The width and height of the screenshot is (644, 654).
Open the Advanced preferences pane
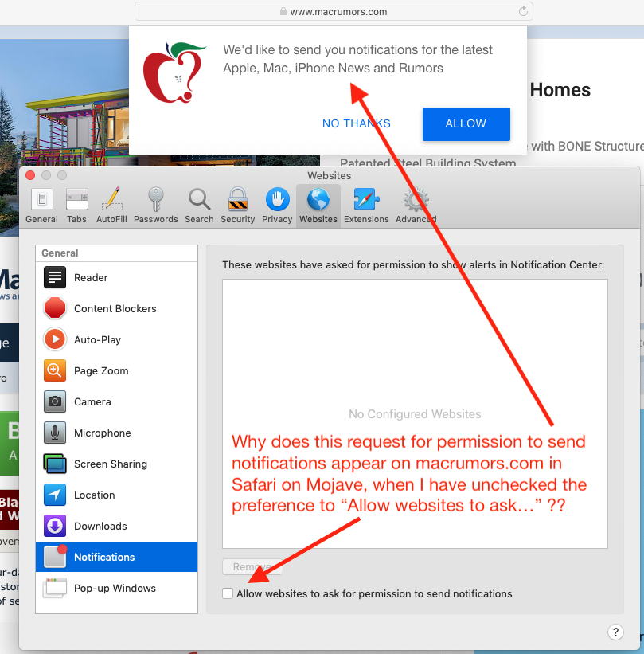coord(416,206)
